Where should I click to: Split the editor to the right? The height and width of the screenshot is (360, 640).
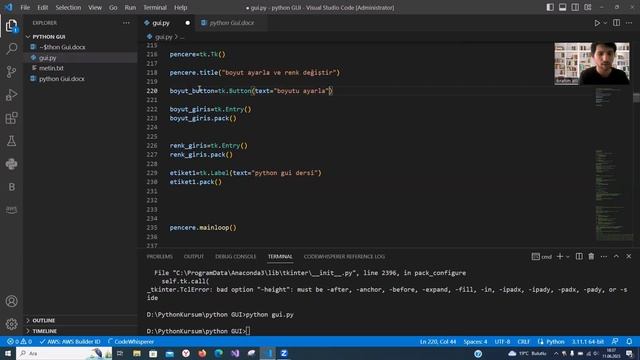[x=616, y=23]
